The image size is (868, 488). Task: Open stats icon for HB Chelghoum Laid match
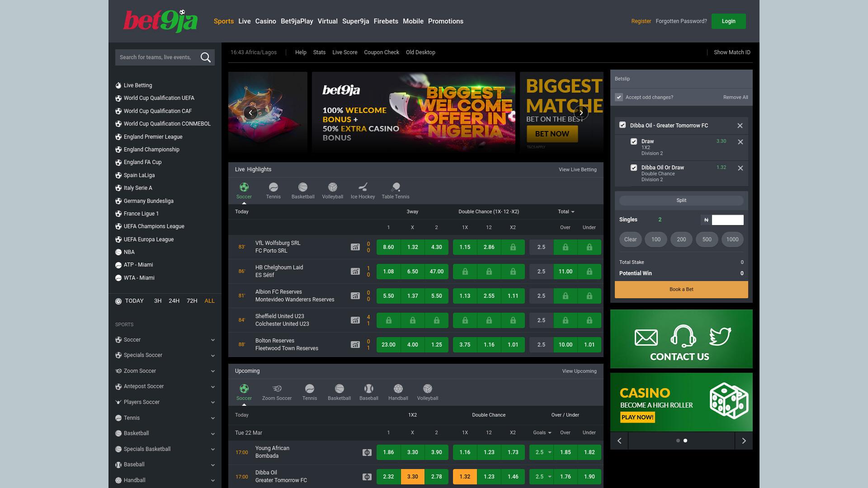click(355, 272)
